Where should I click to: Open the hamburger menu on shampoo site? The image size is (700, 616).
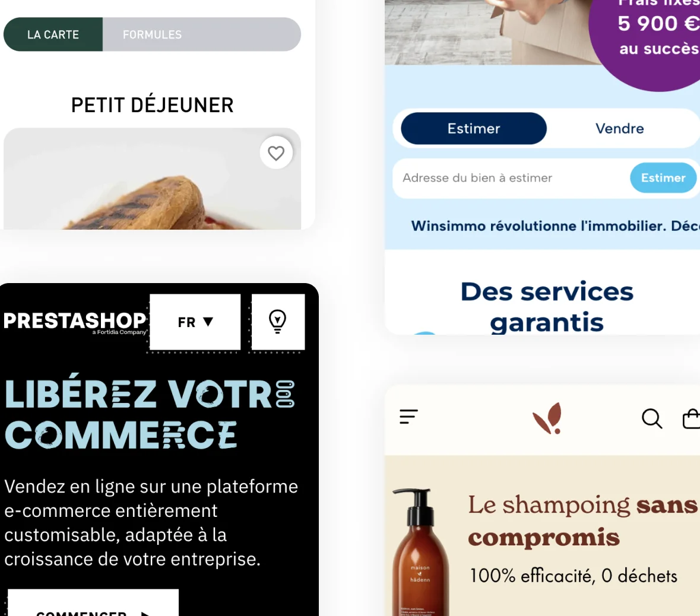[408, 417]
